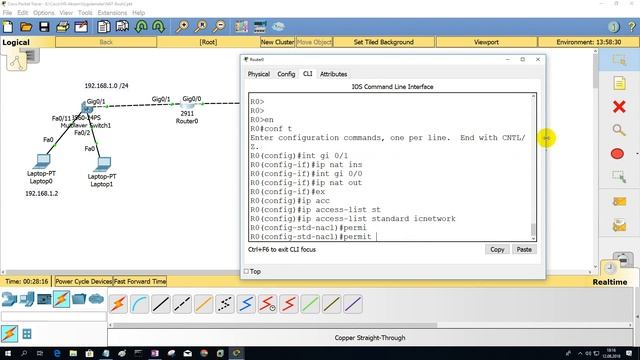
Task: Pick copper cross-over dashed cable
Action: (x=182, y=304)
